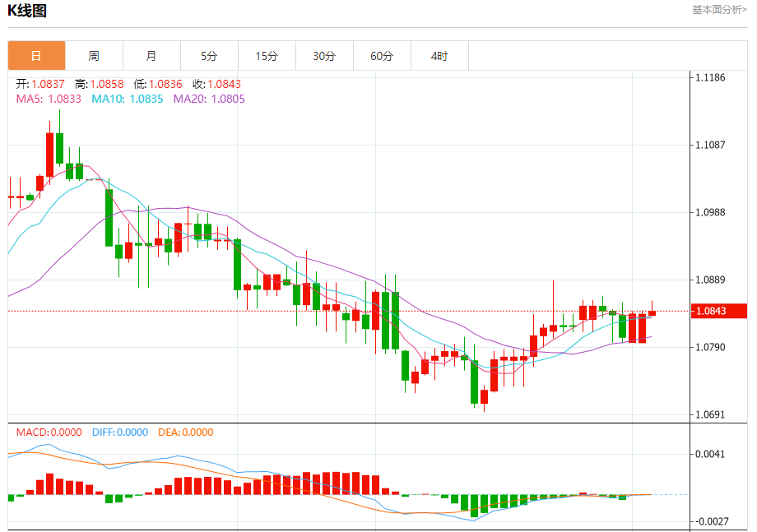
Task: Open the 5分 interval tab
Action: click(209, 56)
